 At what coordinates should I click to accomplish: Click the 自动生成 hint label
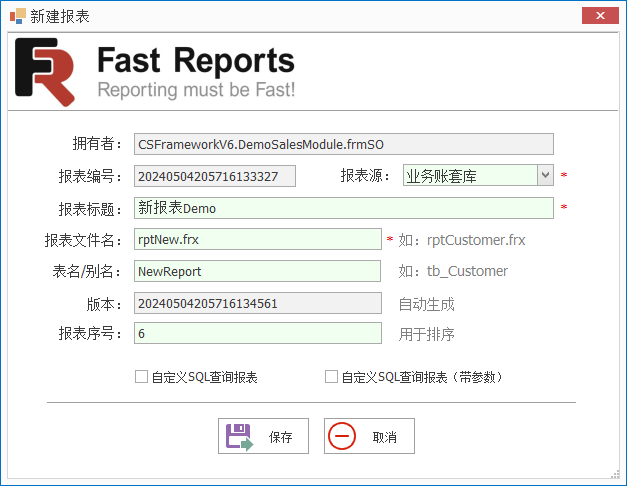click(x=426, y=304)
